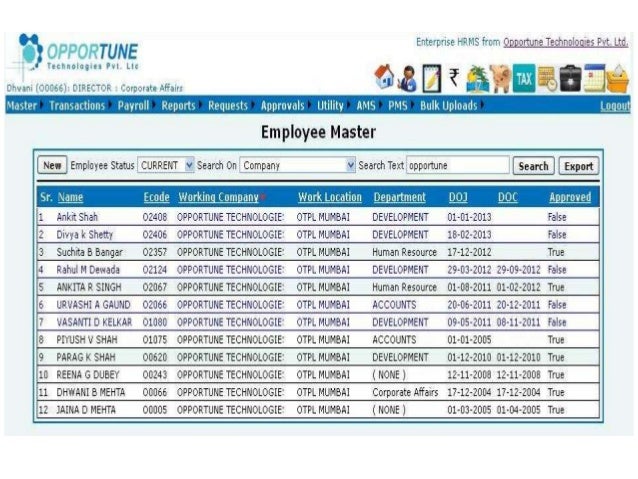Image resolution: width=638 pixels, height=479 pixels.
Task: Open the Bulk Uploads menu
Action: [x=448, y=106]
